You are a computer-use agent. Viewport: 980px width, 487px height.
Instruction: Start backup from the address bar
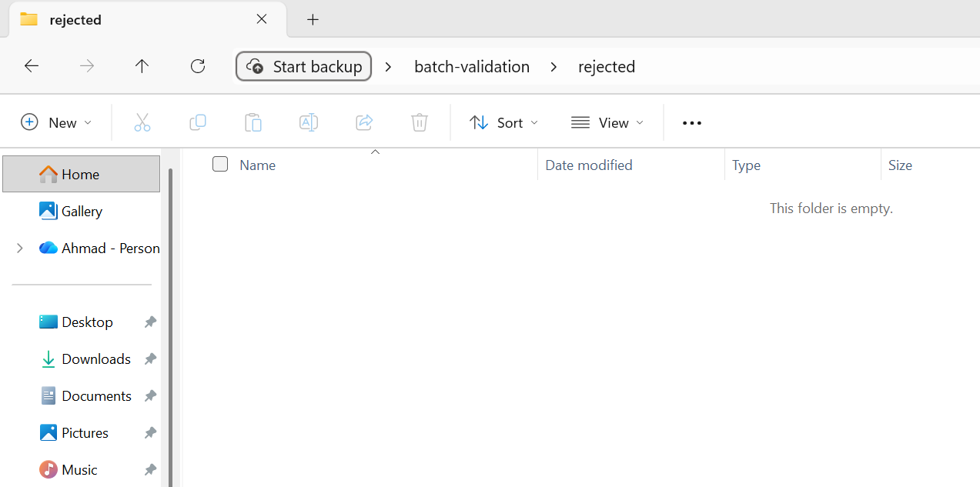pos(303,66)
